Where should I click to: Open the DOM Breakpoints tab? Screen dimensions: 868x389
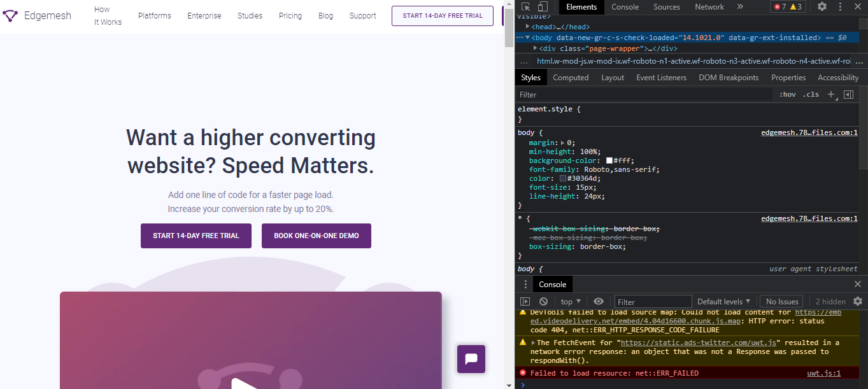[729, 78]
